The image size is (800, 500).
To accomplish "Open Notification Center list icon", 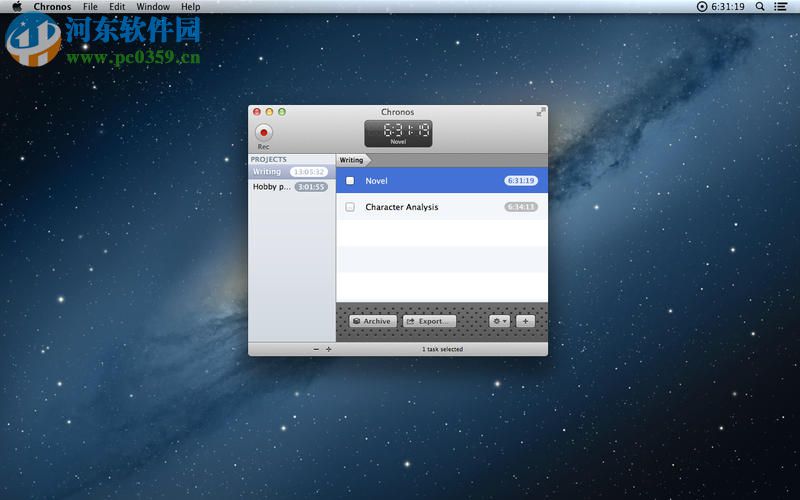I will point(780,7).
